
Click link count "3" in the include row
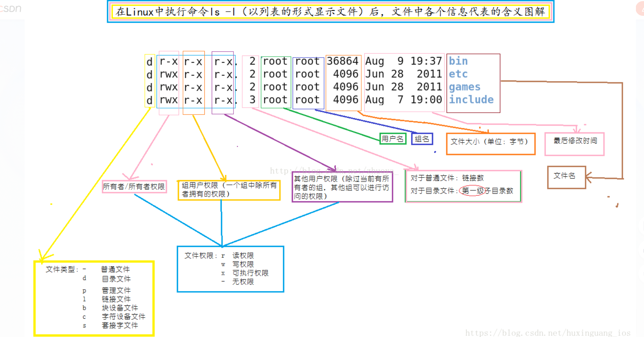(x=252, y=100)
